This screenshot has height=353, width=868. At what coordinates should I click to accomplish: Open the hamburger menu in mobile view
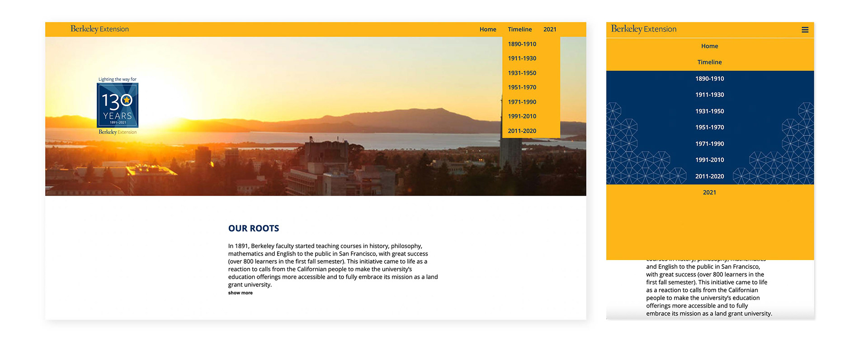point(805,30)
